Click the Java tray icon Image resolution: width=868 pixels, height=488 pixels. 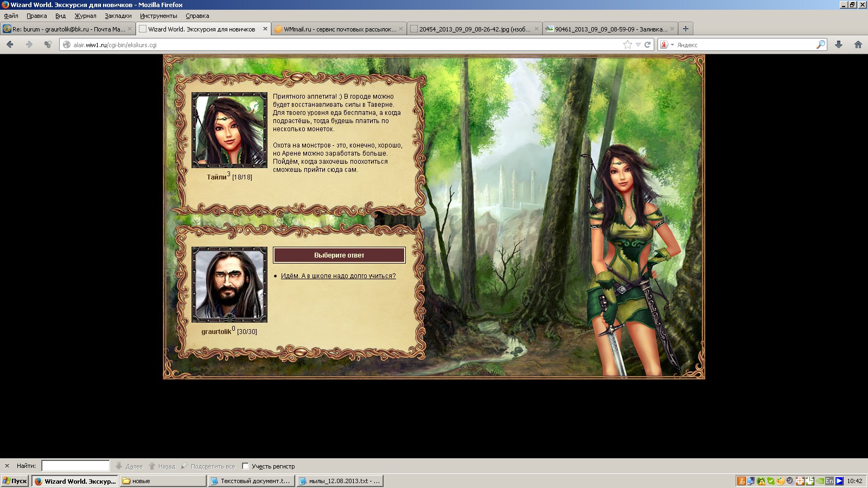click(742, 481)
